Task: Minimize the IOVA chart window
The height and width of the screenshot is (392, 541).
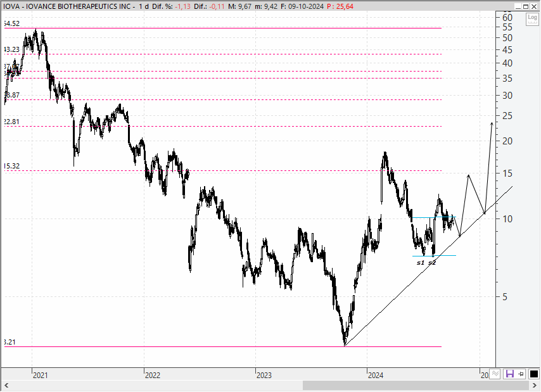Action: click(518, 6)
